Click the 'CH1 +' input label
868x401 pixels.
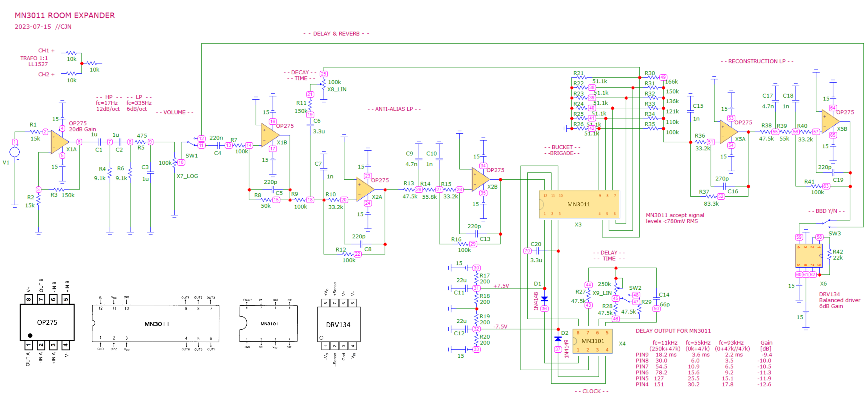pyautogui.click(x=46, y=51)
